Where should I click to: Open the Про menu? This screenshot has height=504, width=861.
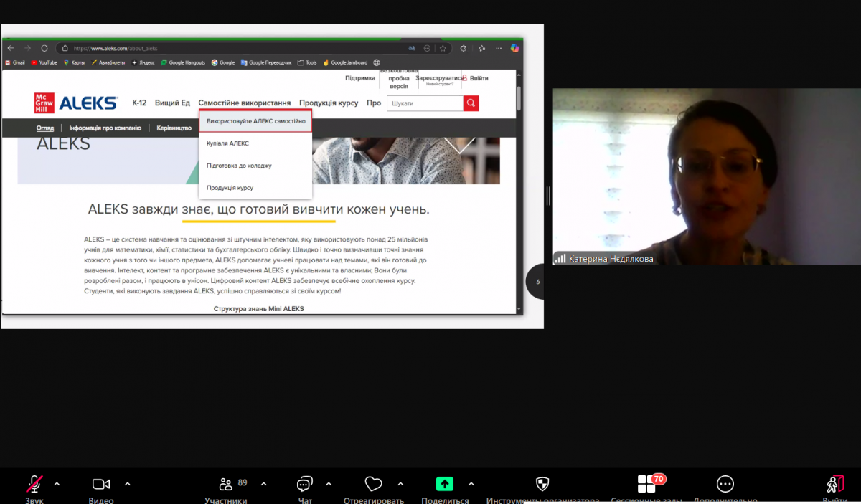click(374, 103)
